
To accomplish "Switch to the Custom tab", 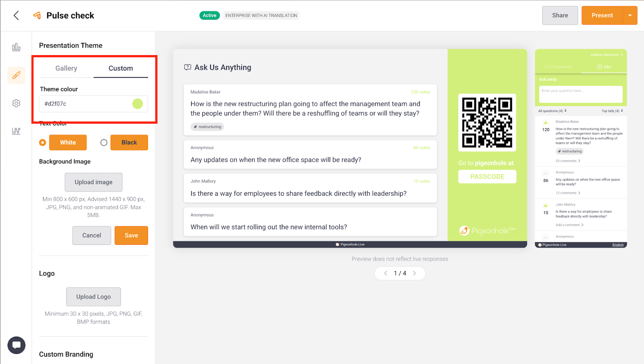I will click(x=121, y=68).
